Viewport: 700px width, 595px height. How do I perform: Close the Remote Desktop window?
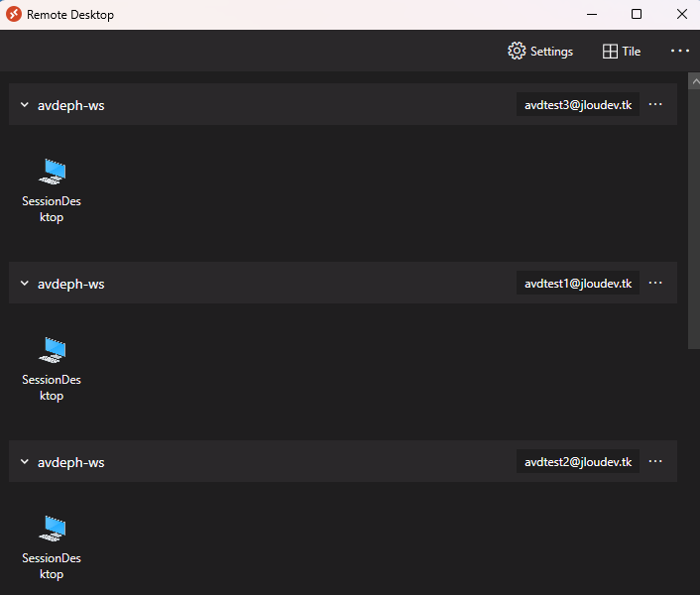tap(682, 14)
